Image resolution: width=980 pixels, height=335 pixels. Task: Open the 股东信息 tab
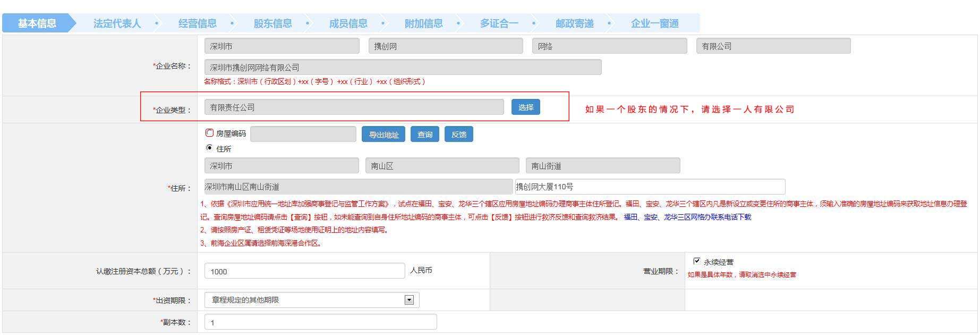pyautogui.click(x=273, y=23)
